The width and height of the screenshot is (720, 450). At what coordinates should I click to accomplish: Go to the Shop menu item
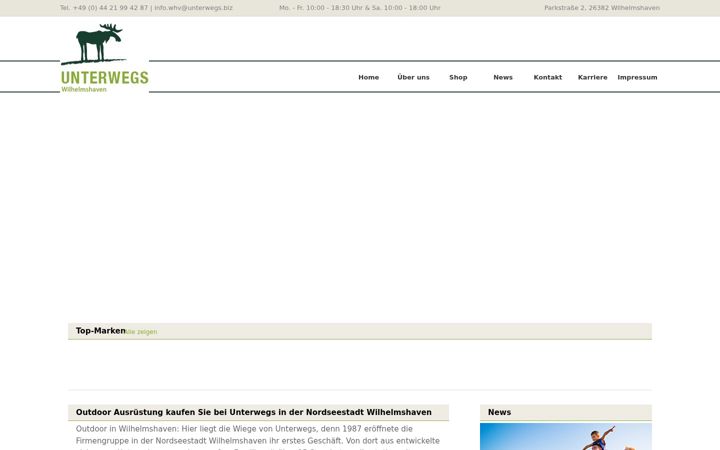(x=458, y=77)
